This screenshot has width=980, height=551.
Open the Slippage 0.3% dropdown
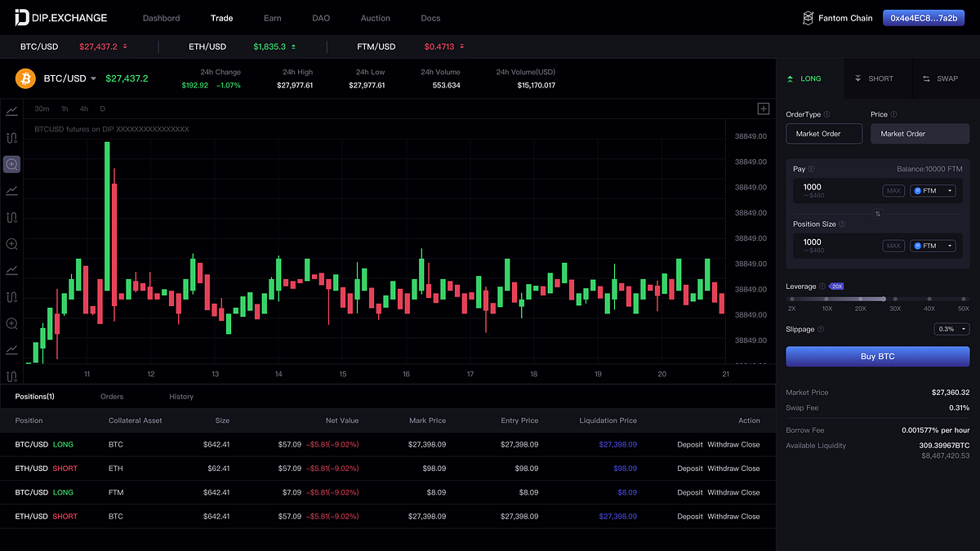tap(951, 329)
